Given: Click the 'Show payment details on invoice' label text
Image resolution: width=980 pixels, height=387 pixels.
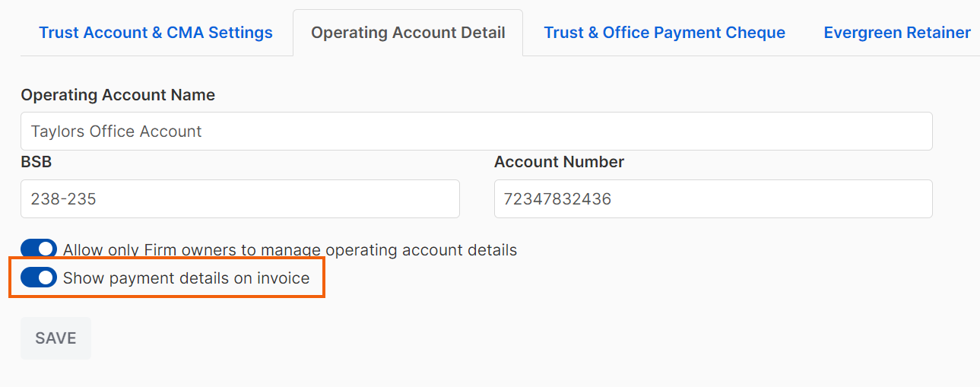Looking at the screenshot, I should click(x=186, y=278).
